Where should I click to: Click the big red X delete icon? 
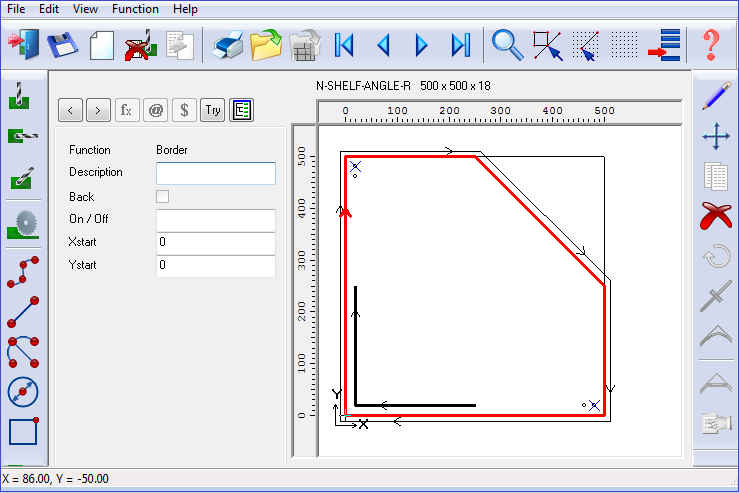pyautogui.click(x=716, y=216)
